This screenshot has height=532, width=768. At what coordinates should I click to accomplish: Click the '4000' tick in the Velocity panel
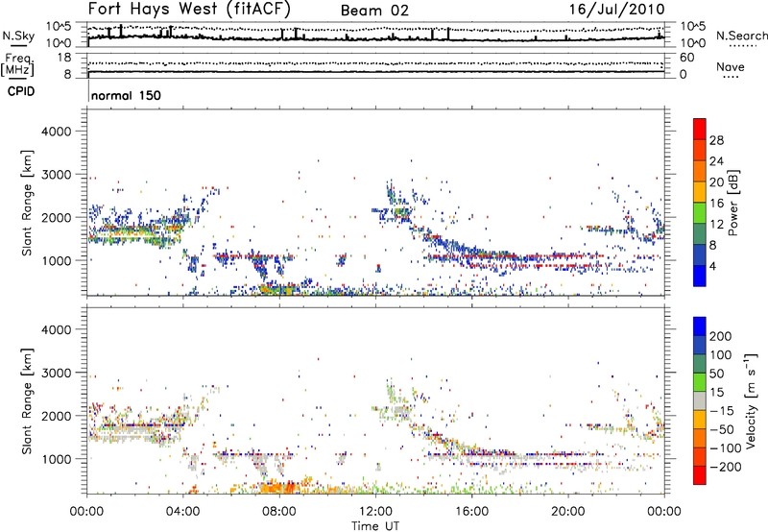(x=57, y=329)
